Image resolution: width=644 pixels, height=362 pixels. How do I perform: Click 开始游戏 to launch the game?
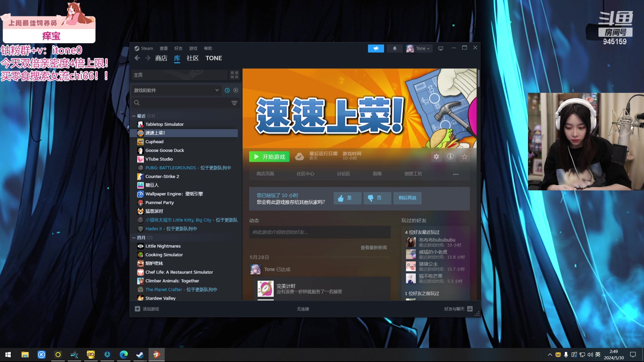(x=269, y=156)
